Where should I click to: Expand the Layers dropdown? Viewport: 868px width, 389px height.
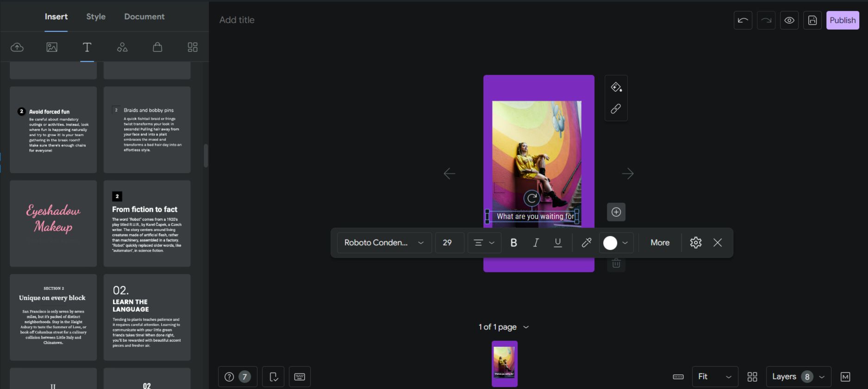coord(799,377)
